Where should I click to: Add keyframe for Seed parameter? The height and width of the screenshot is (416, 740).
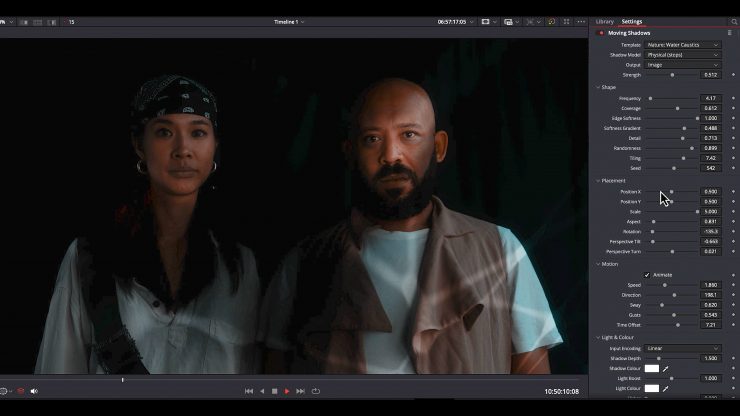pos(733,168)
